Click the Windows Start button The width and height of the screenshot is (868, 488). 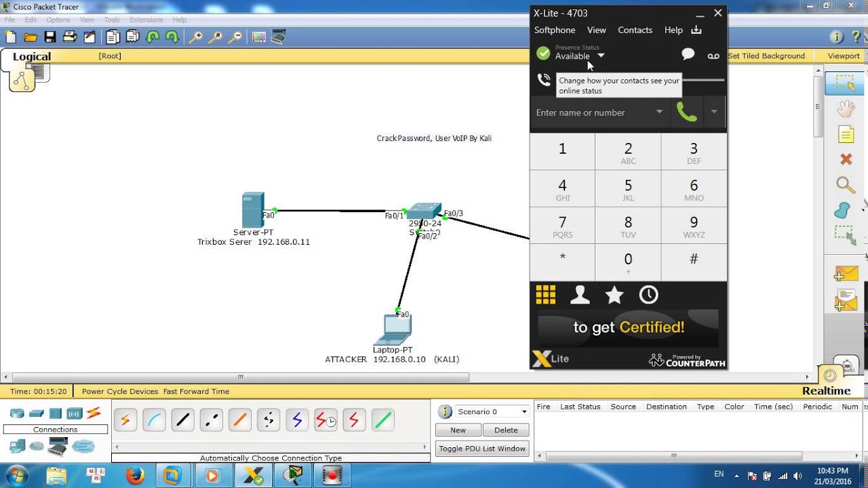16,475
